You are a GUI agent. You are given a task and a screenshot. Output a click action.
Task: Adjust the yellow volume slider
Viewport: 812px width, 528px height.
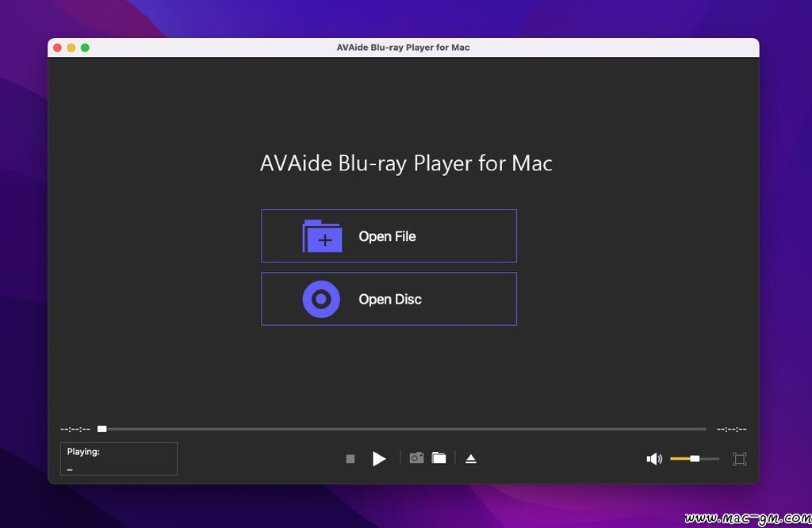point(695,459)
